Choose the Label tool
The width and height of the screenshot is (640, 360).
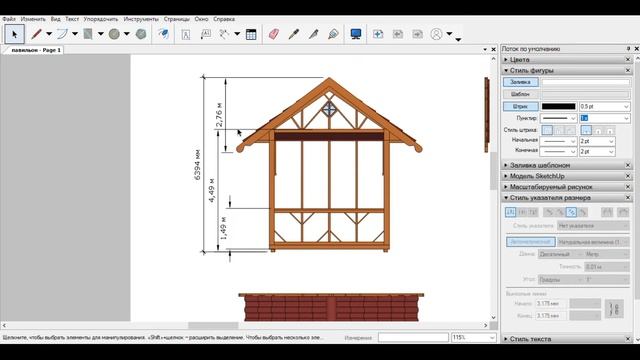[x=206, y=34]
